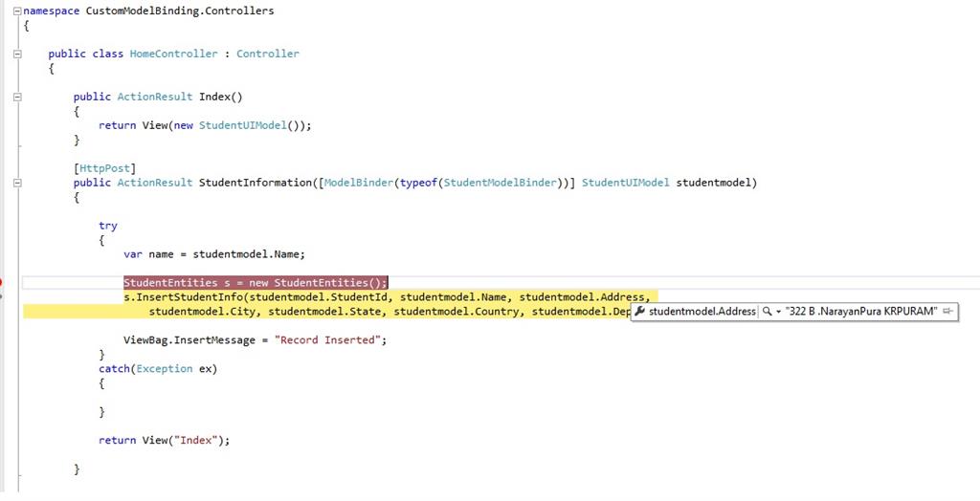Click the catch keyword

(x=115, y=368)
